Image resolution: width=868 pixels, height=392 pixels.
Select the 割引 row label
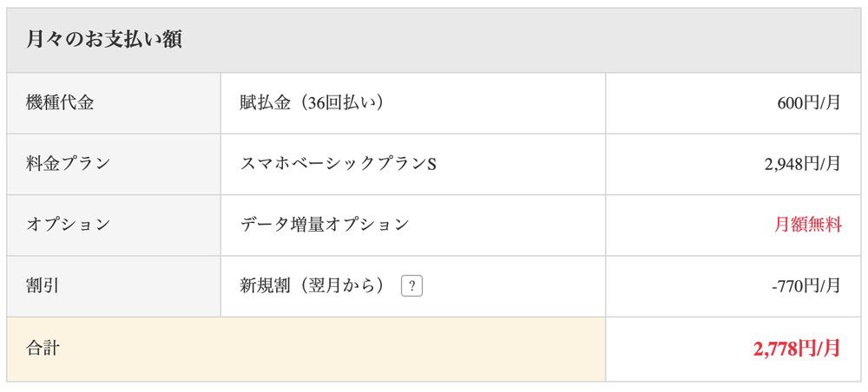click(43, 285)
